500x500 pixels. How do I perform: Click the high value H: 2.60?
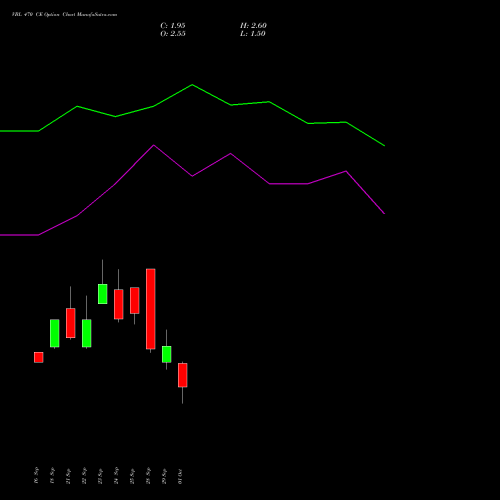coord(253,26)
